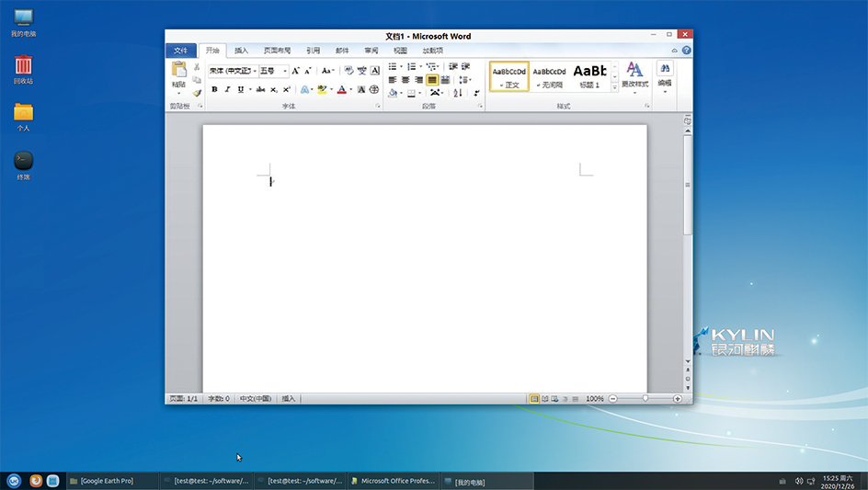Click the Clear Formatting eraser icon
The image size is (868, 490).
point(348,70)
